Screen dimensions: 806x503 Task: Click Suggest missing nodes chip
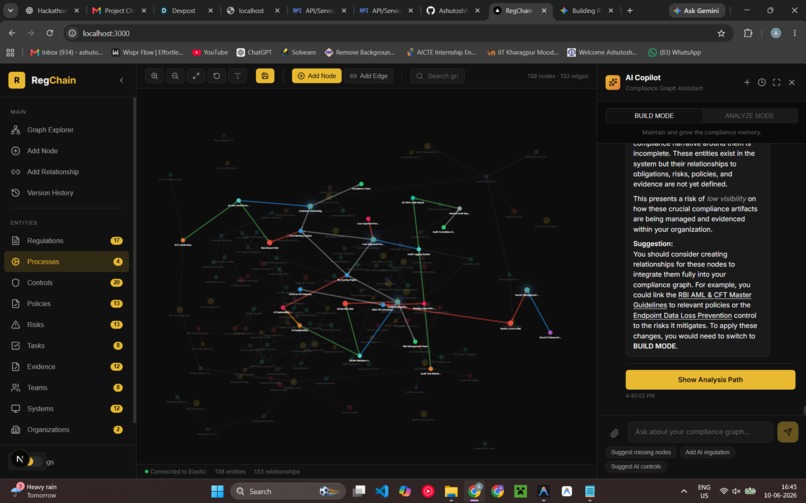[641, 453]
